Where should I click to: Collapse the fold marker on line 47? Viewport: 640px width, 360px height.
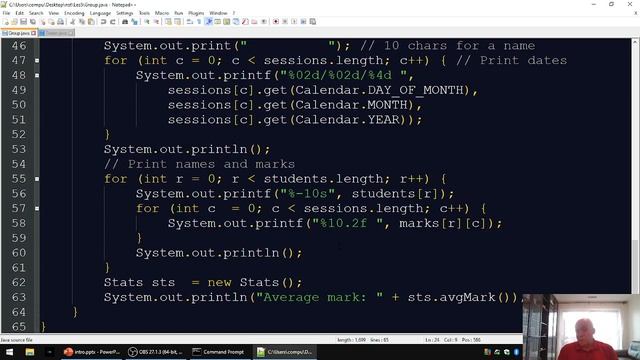[x=37, y=60]
